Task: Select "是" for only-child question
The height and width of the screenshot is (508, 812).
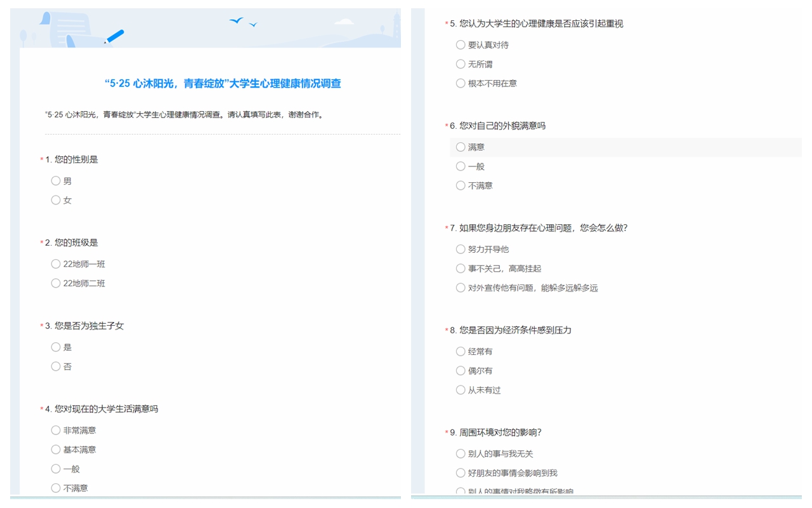Action: [56, 347]
